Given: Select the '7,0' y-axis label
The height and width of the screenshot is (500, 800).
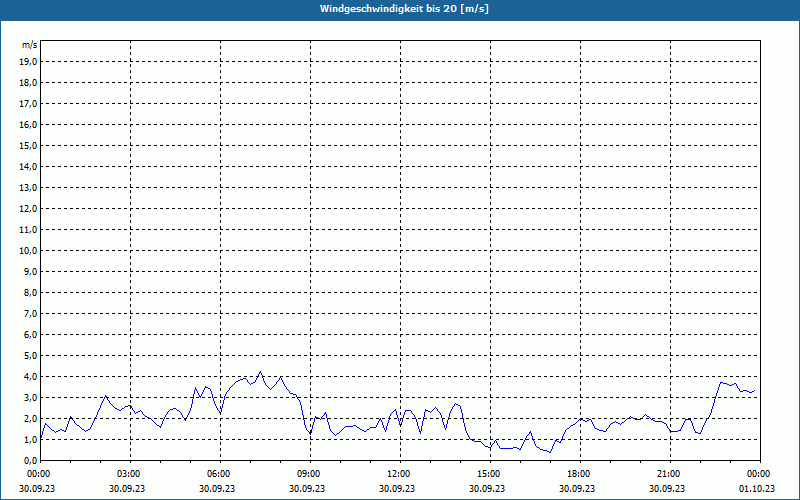Looking at the screenshot, I should click(31, 313).
